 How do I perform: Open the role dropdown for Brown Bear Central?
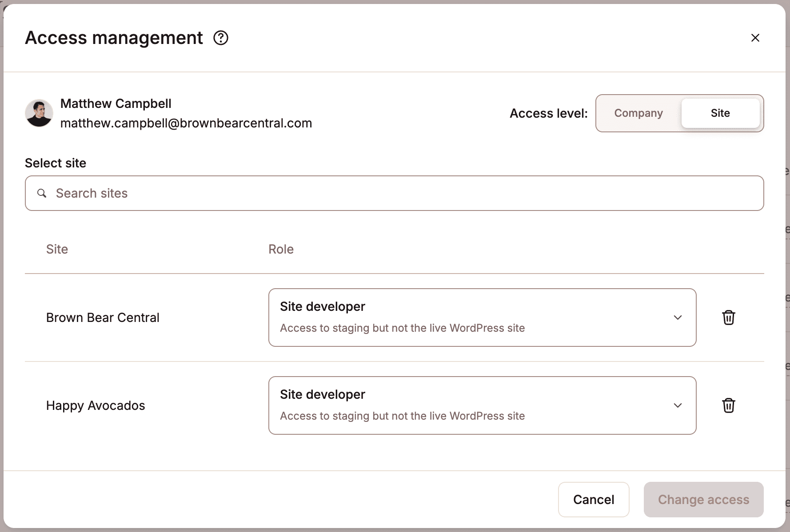(482, 318)
